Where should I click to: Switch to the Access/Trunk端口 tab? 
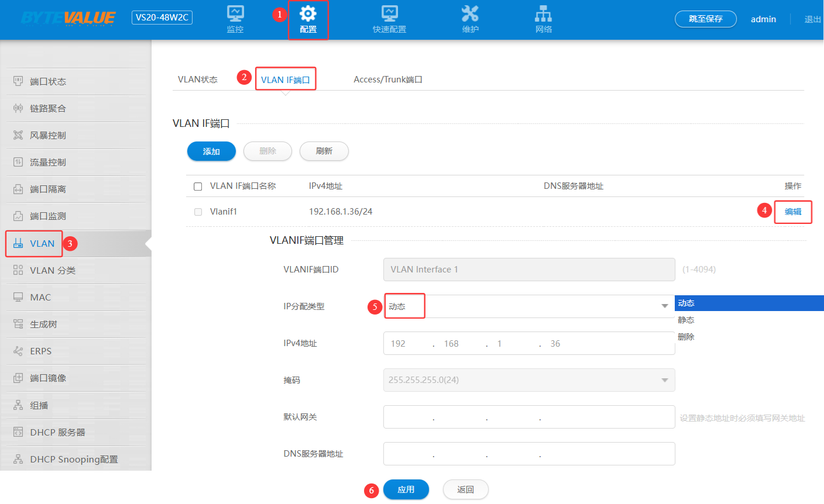(387, 80)
